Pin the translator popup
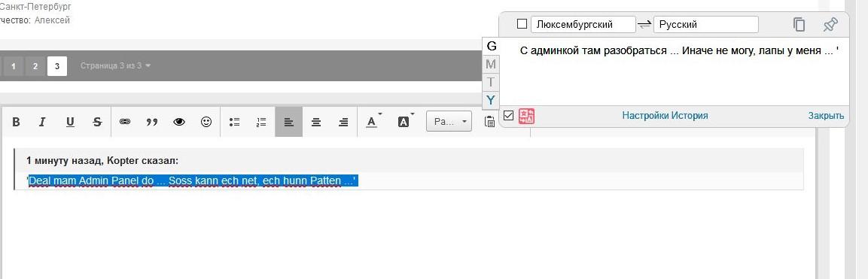Screen dimensions: 868x279 tap(831, 24)
